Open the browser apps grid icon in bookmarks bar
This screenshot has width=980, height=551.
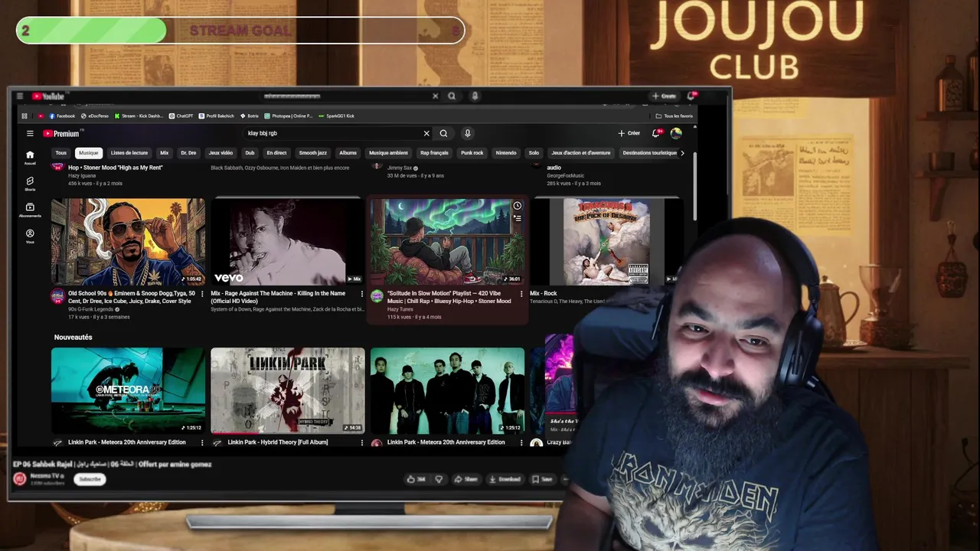24,116
